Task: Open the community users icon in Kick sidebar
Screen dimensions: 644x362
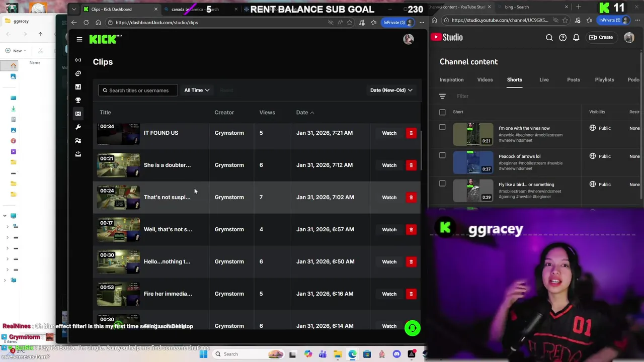Action: point(78,140)
